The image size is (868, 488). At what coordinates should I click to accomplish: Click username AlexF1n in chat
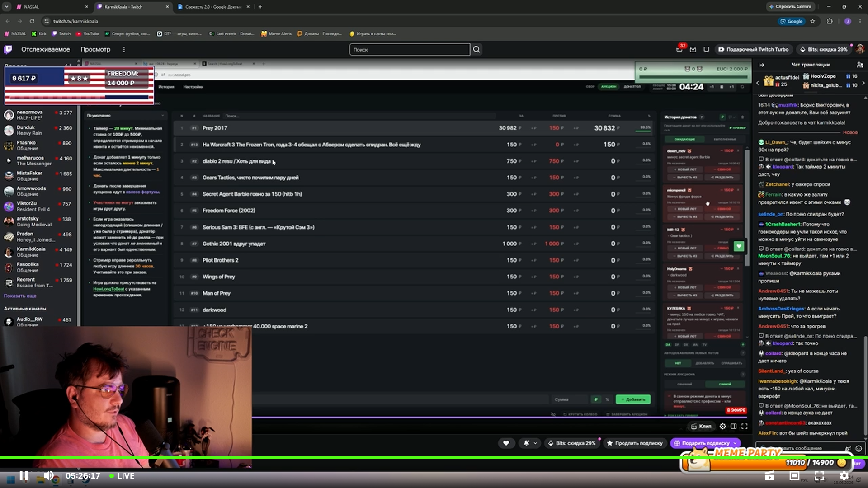(768, 433)
